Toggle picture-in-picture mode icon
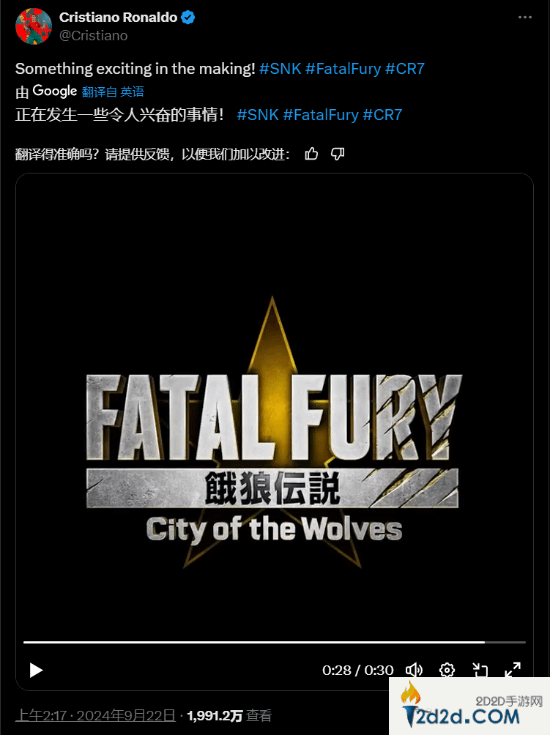Screen dimensions: 550x735 pyautogui.click(x=480, y=670)
